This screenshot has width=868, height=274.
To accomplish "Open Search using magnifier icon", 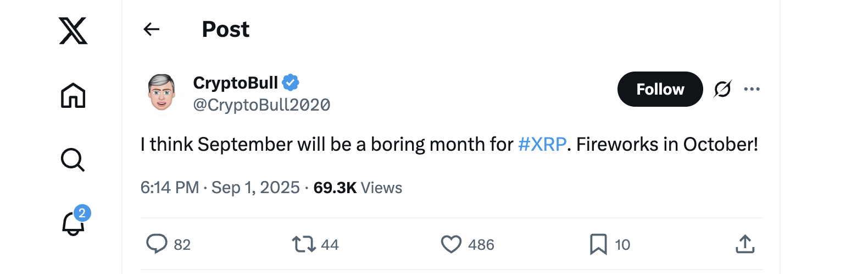I will click(73, 160).
